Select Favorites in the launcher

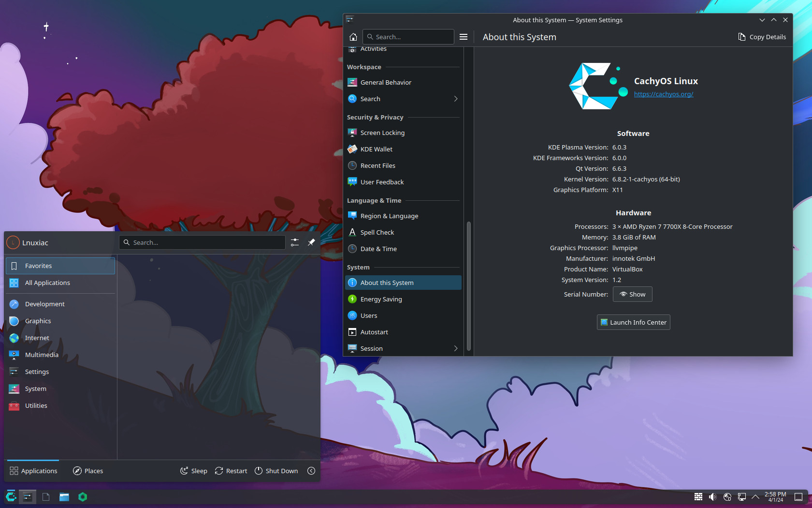[60, 266]
